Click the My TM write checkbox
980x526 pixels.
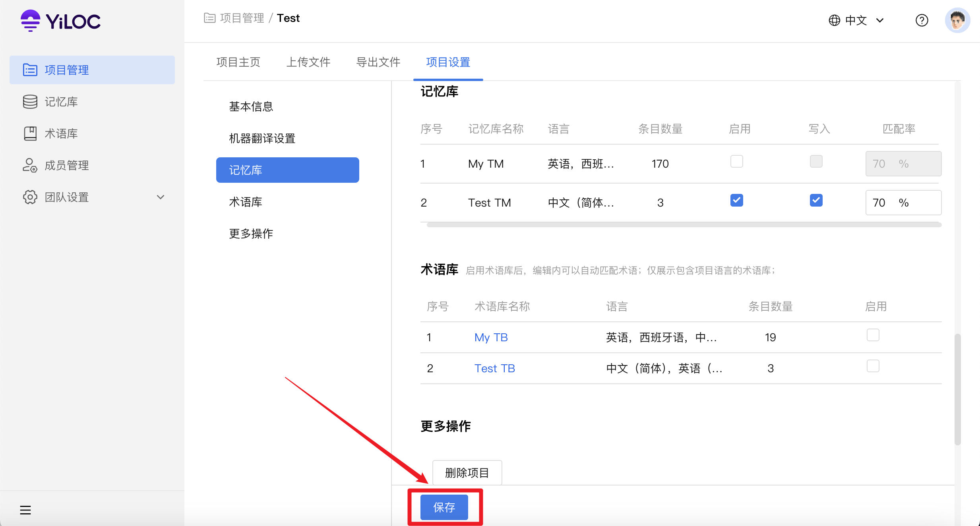(x=816, y=162)
